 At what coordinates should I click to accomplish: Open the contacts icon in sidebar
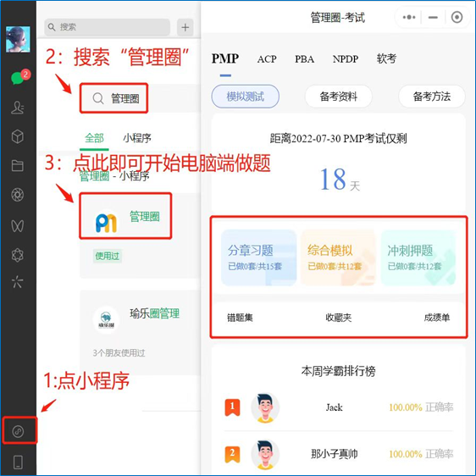coord(18,108)
